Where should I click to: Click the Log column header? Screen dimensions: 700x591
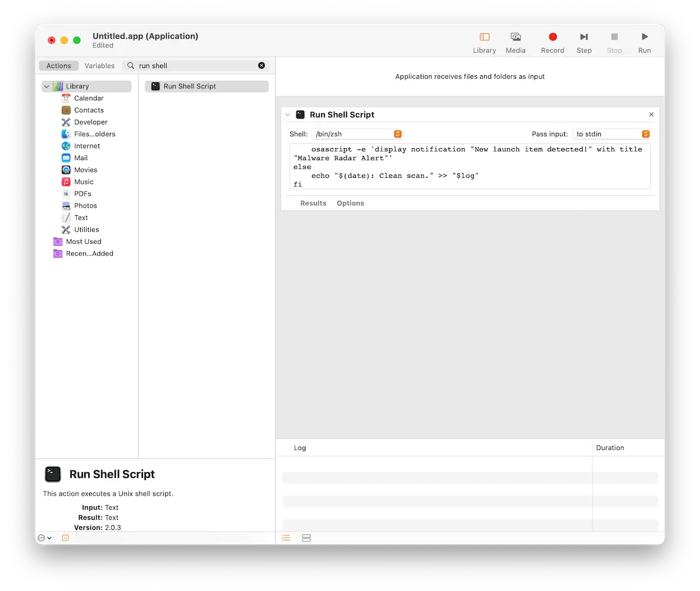[300, 448]
